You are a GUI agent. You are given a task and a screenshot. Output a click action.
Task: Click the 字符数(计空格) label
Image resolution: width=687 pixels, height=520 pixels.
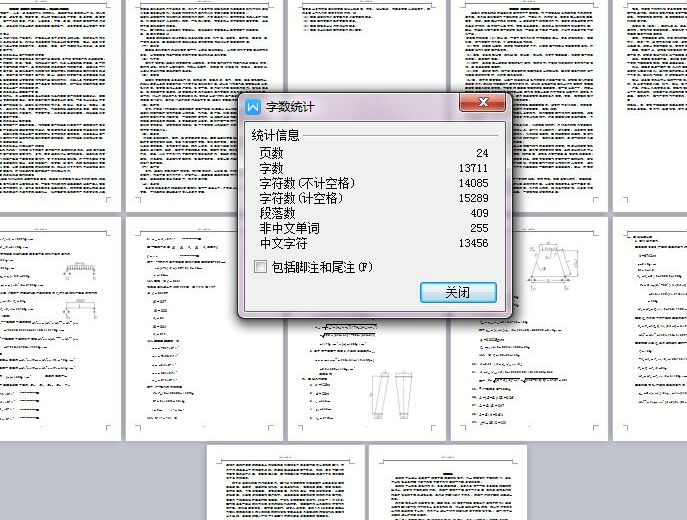[301, 198]
